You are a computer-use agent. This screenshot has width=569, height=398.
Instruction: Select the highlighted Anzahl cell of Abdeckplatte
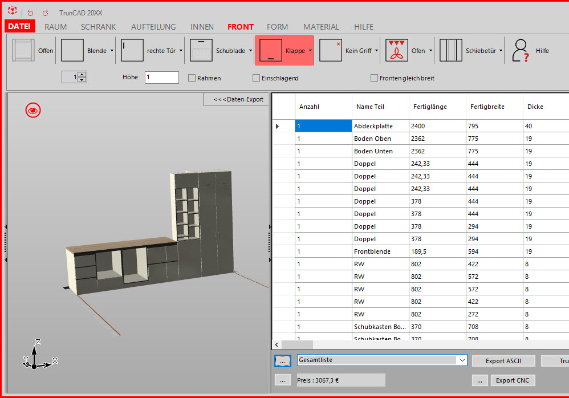[x=323, y=126]
